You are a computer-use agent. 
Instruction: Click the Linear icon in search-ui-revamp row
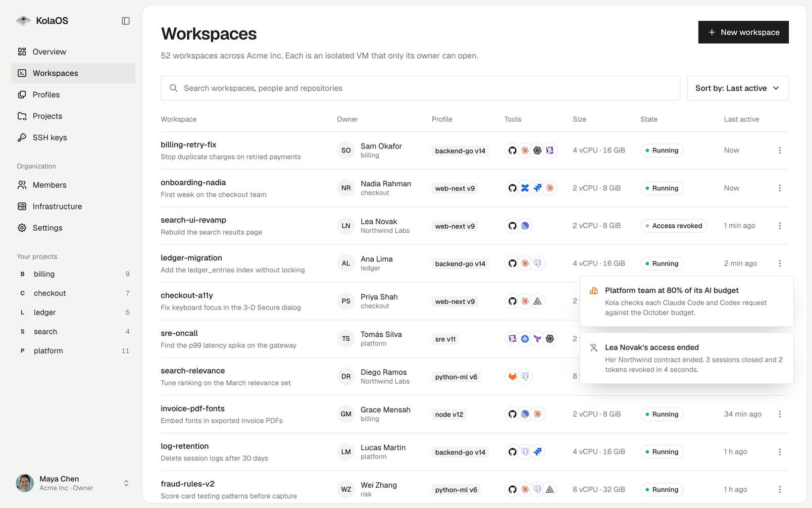[x=525, y=226]
